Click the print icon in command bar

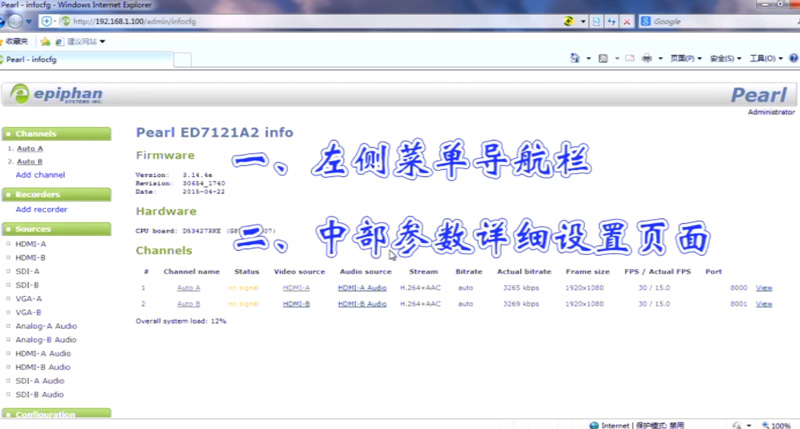tap(646, 59)
